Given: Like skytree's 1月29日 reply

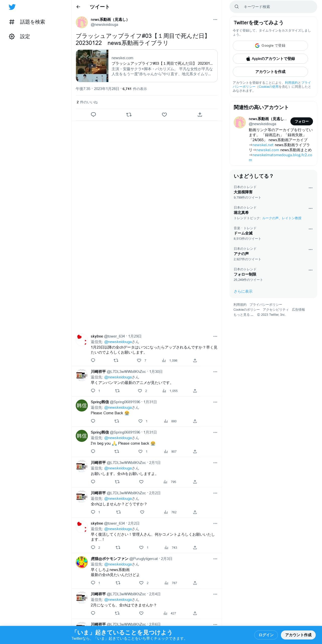Looking at the screenshot, I should click(x=139, y=360).
